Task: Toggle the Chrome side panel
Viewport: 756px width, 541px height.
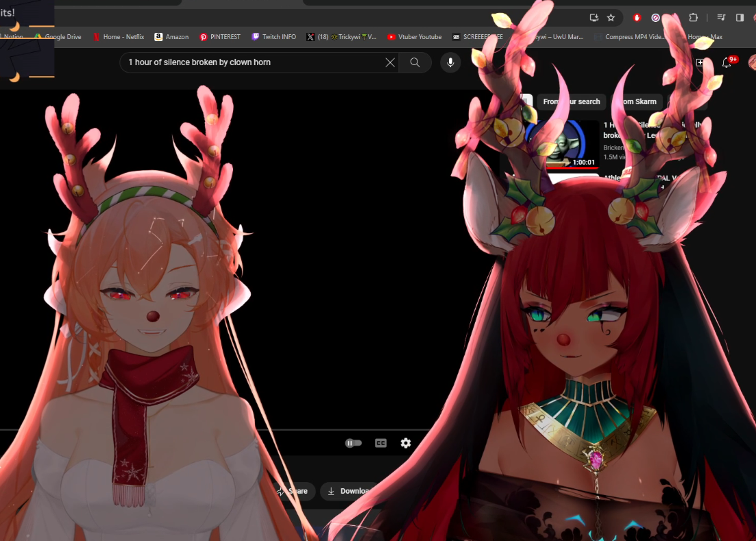Action: 740,18
